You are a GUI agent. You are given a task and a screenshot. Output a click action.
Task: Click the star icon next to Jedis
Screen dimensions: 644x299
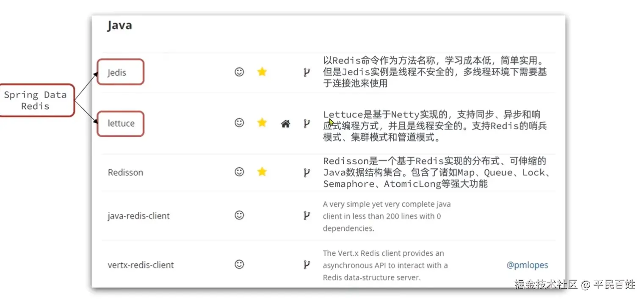[x=262, y=72]
